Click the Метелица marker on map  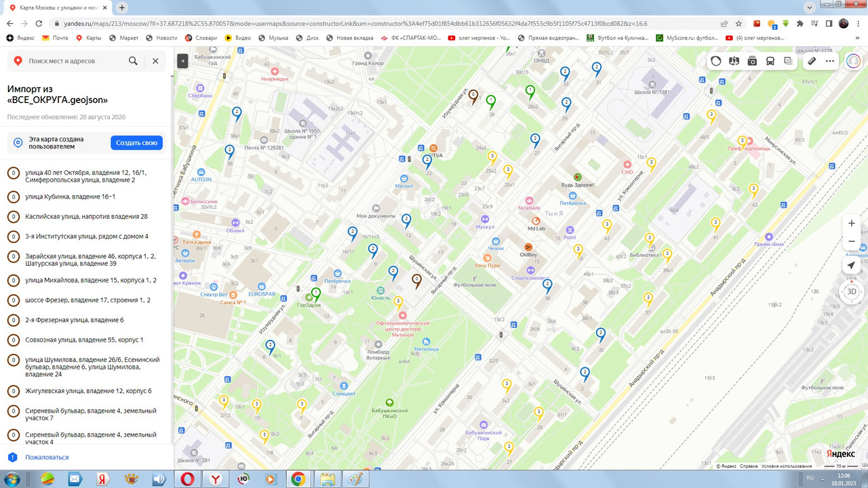click(426, 342)
